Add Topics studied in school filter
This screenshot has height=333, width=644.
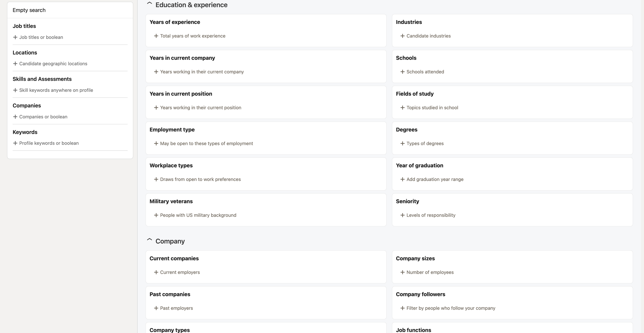click(429, 108)
